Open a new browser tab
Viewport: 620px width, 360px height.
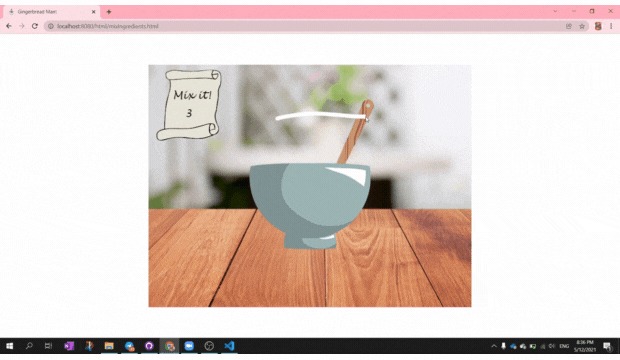pyautogui.click(x=109, y=12)
